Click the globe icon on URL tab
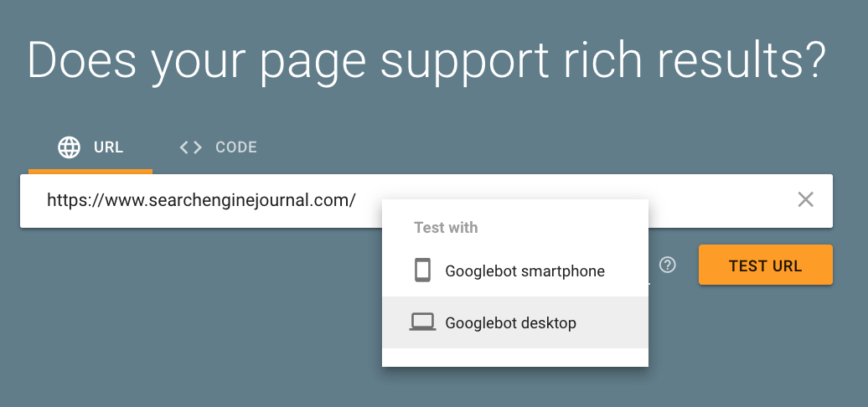Screen dimensions: 868x407 pyautogui.click(x=69, y=147)
